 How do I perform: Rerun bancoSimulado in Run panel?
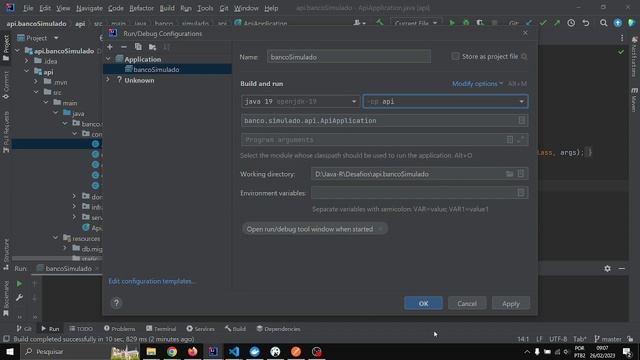[19, 283]
